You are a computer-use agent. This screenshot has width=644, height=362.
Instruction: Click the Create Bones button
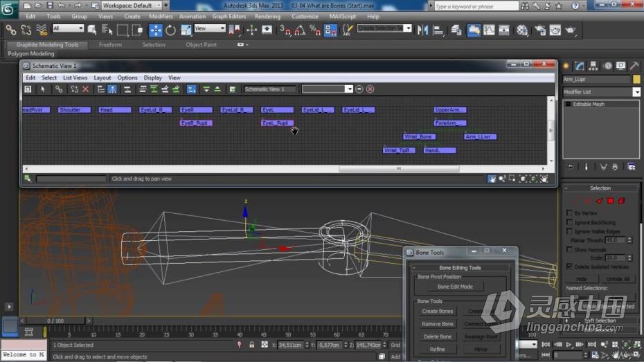coord(438,311)
